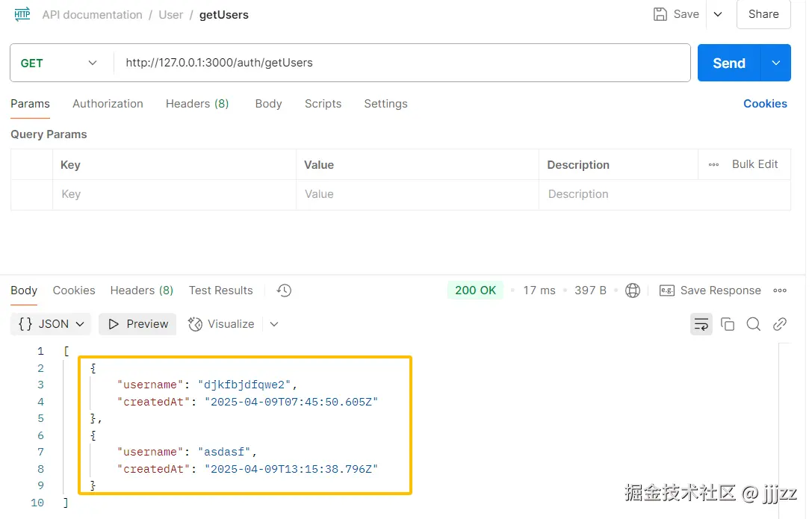Click the 17 ms response time
This screenshot has height=519, width=812.
click(x=539, y=290)
